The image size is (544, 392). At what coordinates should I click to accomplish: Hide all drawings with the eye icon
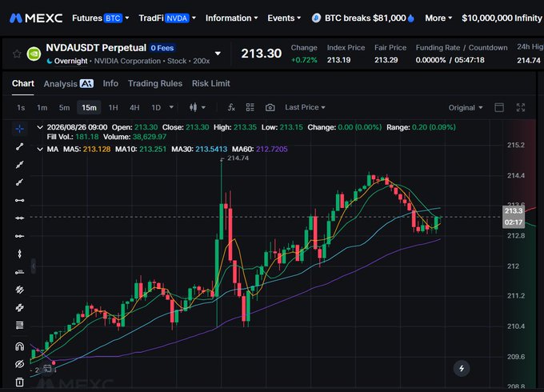point(20,364)
